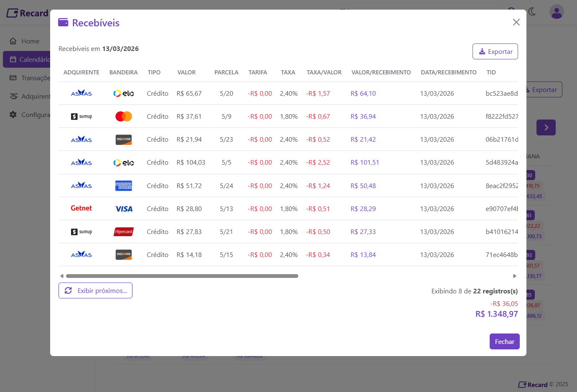The image size is (577, 392).
Task: Click the Elo icon in first row
Action: (124, 94)
